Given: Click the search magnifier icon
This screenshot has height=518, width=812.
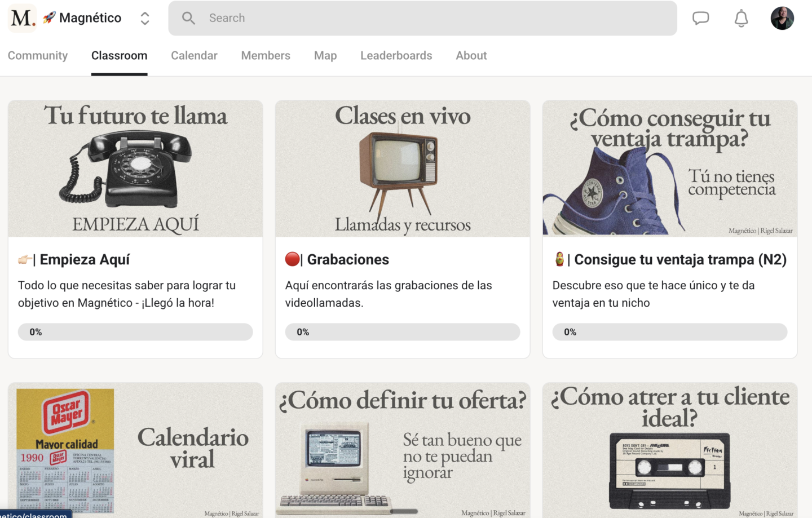Looking at the screenshot, I should [188, 18].
